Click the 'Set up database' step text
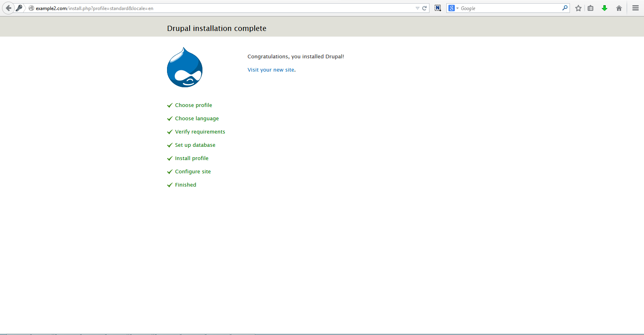The image size is (644, 335). click(195, 145)
